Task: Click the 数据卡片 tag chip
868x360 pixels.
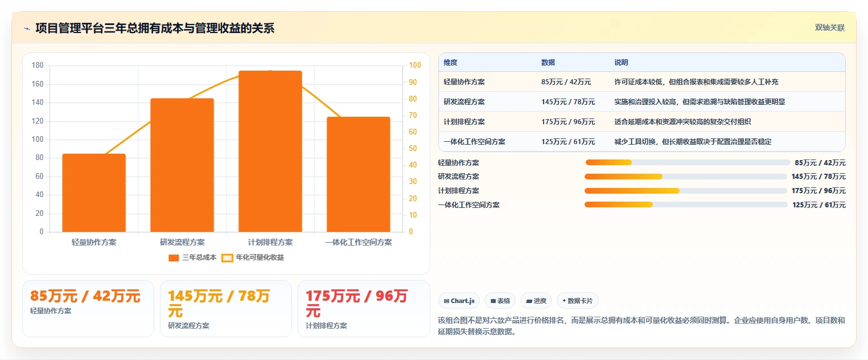Action: [578, 301]
